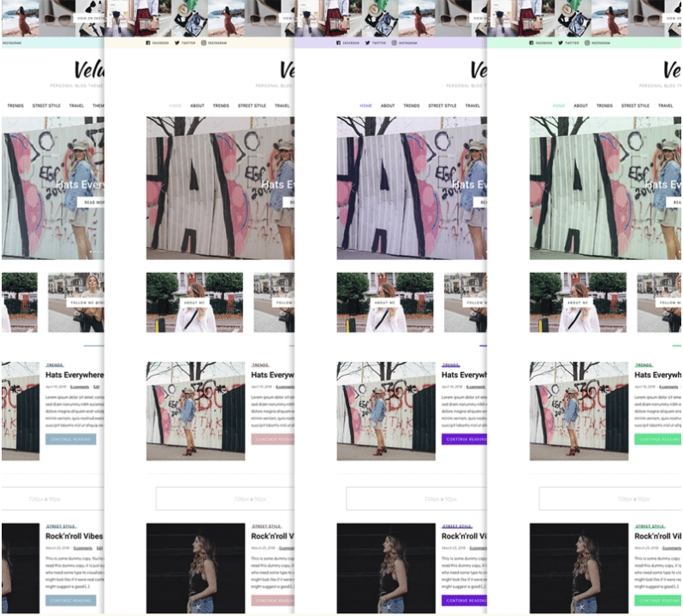Open Rock'n'roll title on green-themed page
The width and height of the screenshot is (683, 616).
(657, 536)
